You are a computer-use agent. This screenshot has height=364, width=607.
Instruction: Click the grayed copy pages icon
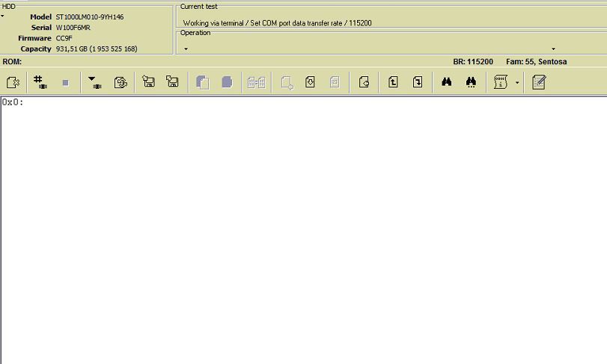pos(203,82)
